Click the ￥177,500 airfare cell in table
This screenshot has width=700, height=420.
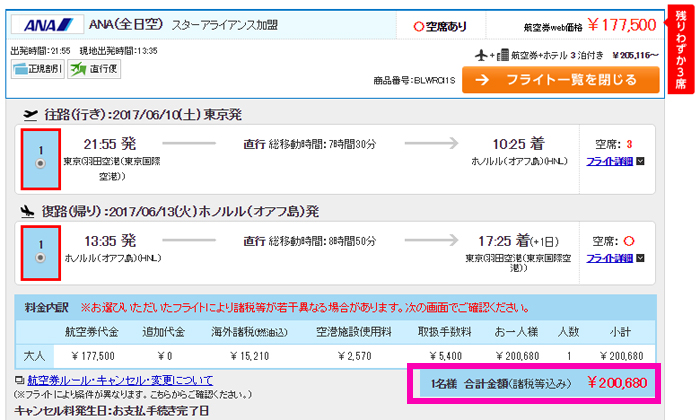pyautogui.click(x=93, y=356)
